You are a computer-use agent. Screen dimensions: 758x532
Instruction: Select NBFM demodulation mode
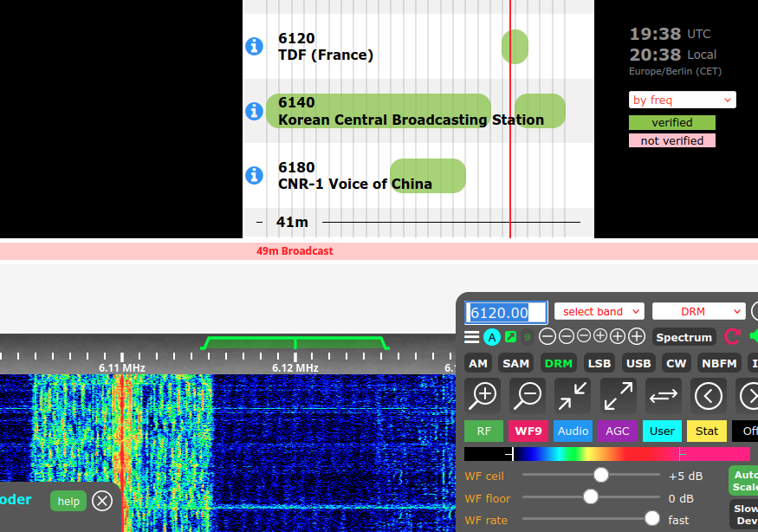pyautogui.click(x=719, y=364)
